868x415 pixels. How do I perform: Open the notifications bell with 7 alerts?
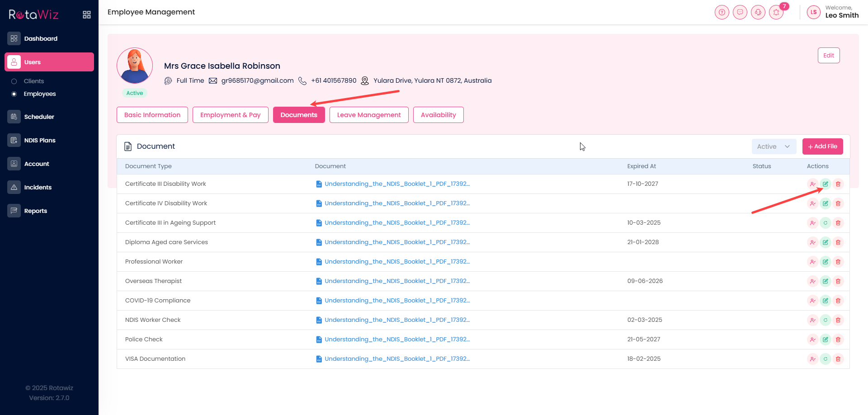click(x=776, y=12)
